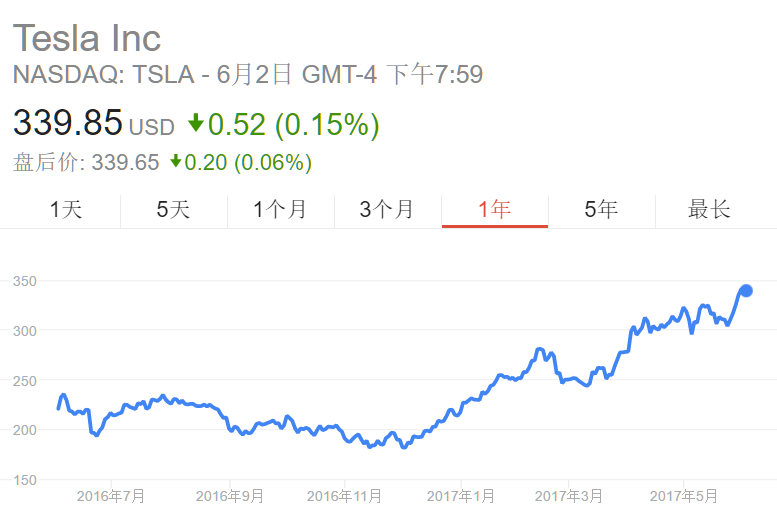Show the 最长 maximum range tab
This screenshot has width=777, height=513.
tap(710, 210)
